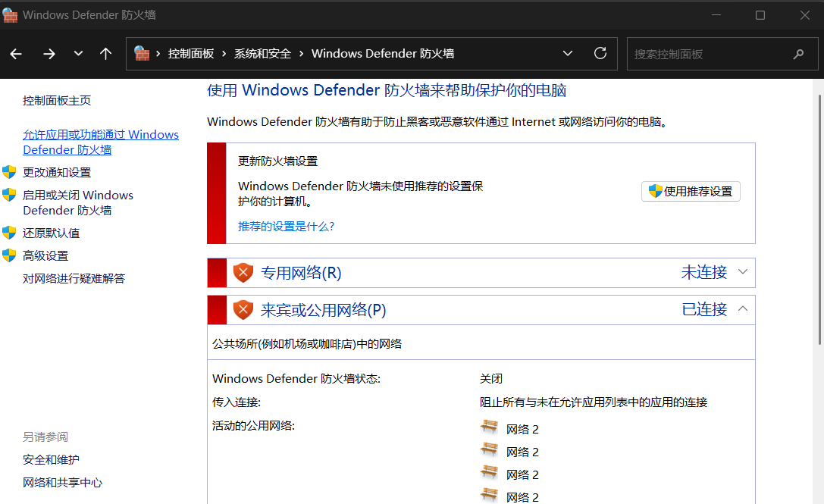824x504 pixels.
Task: Expand chevron after 系统和安全 in breadcrumb
Action: [x=301, y=54]
